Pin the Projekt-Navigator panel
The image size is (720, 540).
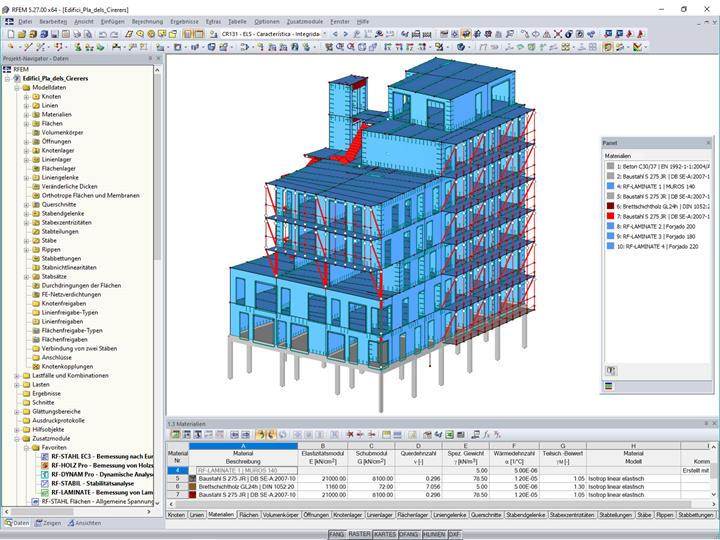(150, 58)
